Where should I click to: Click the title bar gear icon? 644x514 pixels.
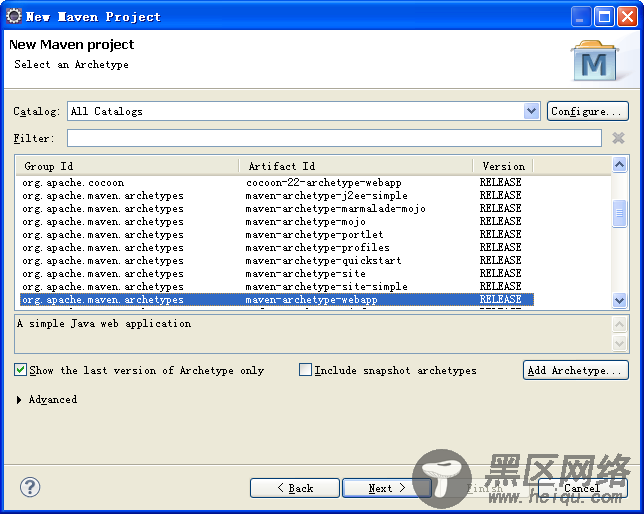click(x=14, y=16)
